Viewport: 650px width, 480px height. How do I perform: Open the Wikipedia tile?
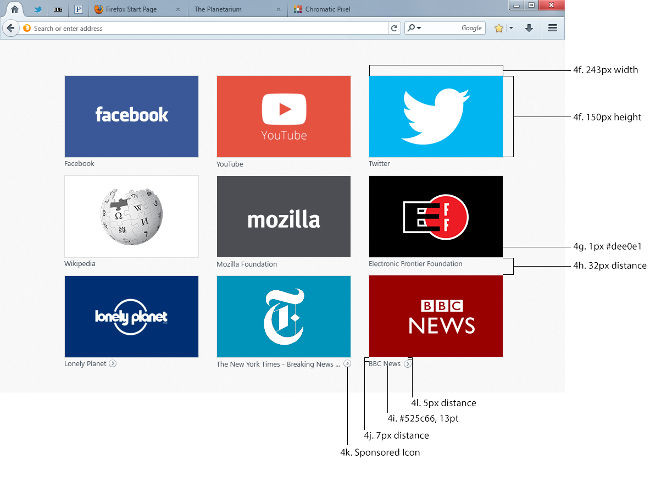pos(131,216)
